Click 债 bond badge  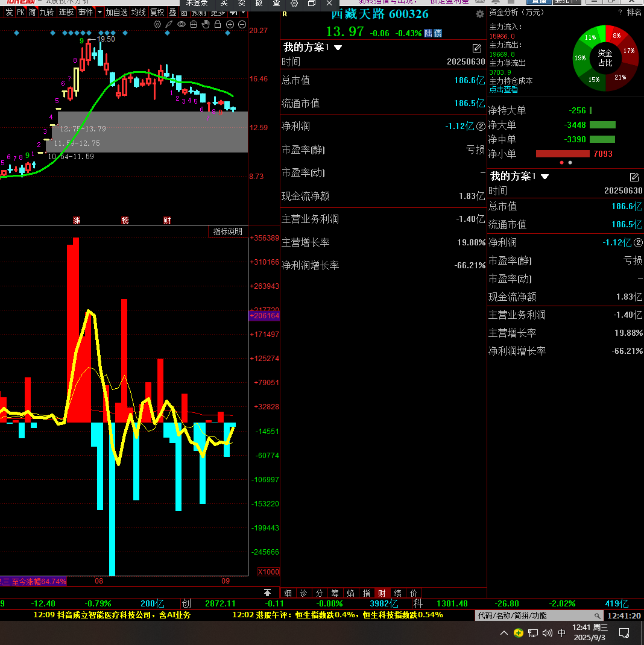(x=438, y=33)
